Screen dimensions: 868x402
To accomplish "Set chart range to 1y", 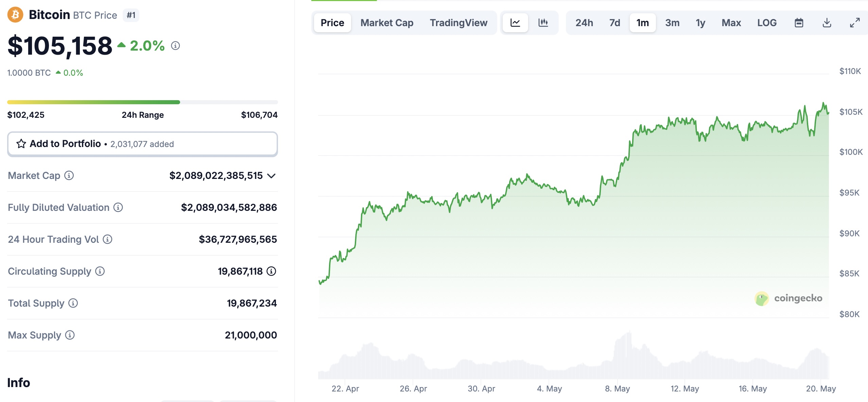I will pyautogui.click(x=700, y=23).
